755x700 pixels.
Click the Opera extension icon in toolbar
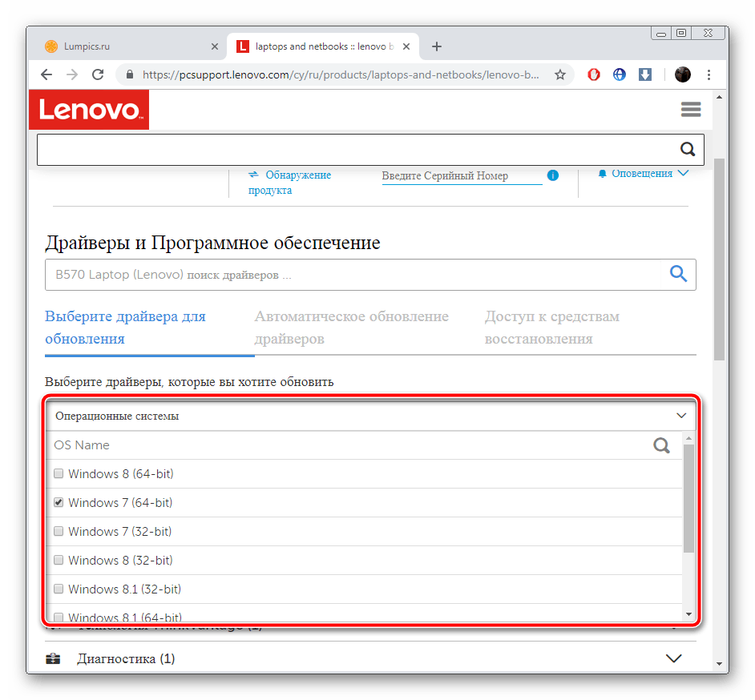pos(594,74)
